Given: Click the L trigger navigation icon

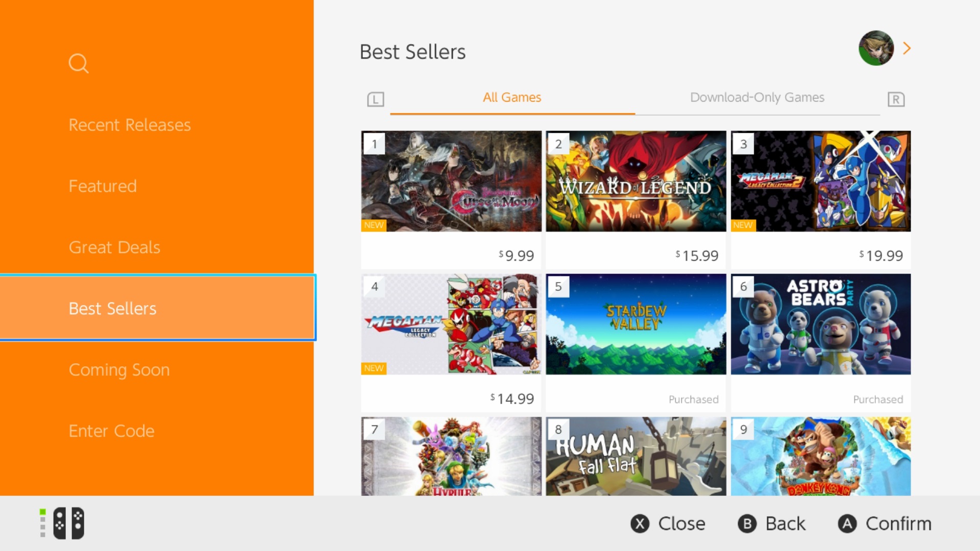Looking at the screenshot, I should [376, 99].
